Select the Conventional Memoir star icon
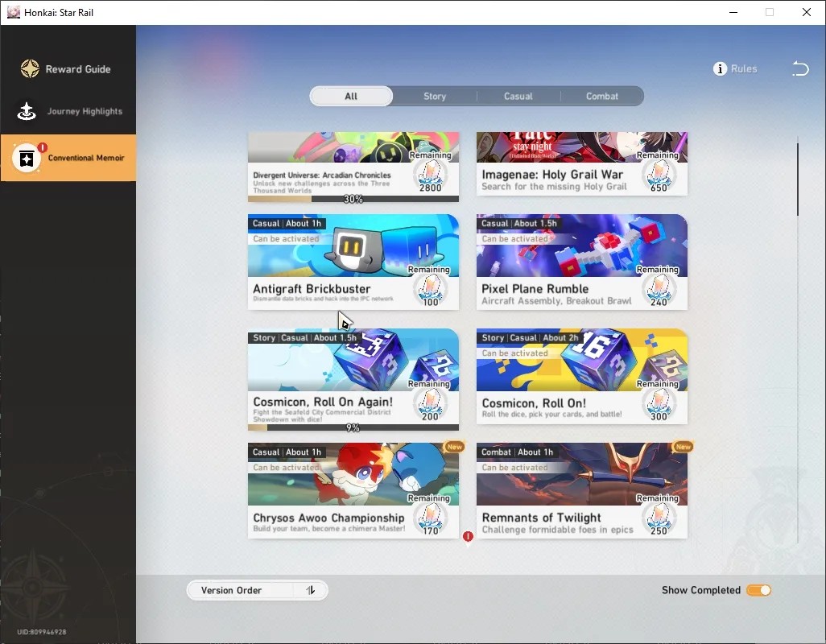826x644 pixels. pyautogui.click(x=27, y=158)
